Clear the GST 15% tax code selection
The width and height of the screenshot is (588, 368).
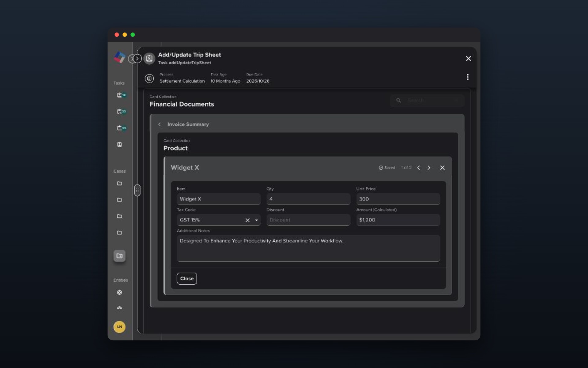247,220
